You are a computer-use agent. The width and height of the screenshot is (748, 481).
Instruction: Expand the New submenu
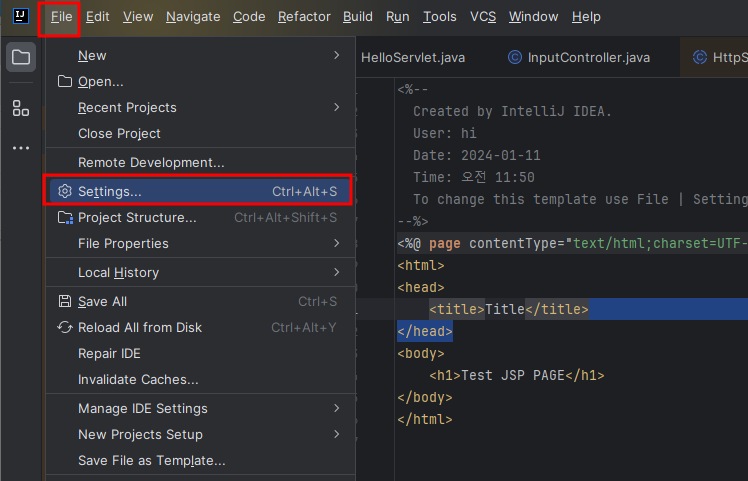click(x=337, y=55)
